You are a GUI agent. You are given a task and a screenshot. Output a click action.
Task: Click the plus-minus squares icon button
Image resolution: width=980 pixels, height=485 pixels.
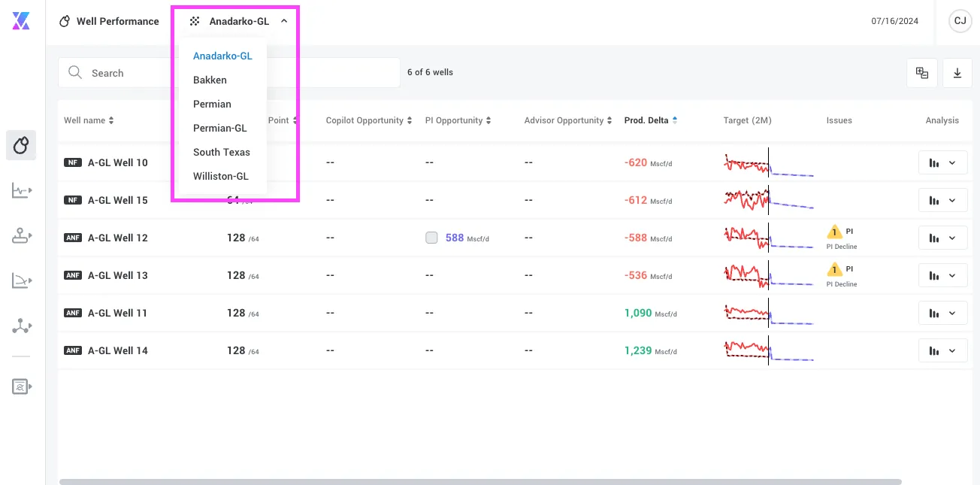[x=921, y=73]
